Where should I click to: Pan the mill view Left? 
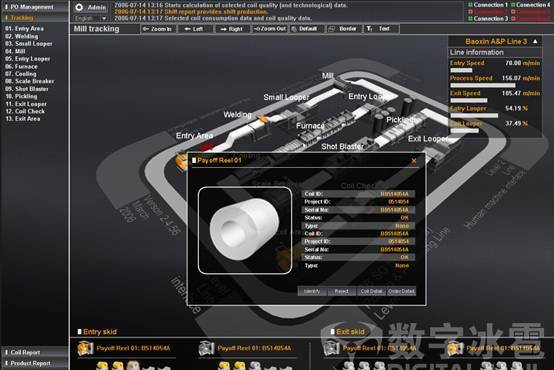pyautogui.click(x=195, y=29)
